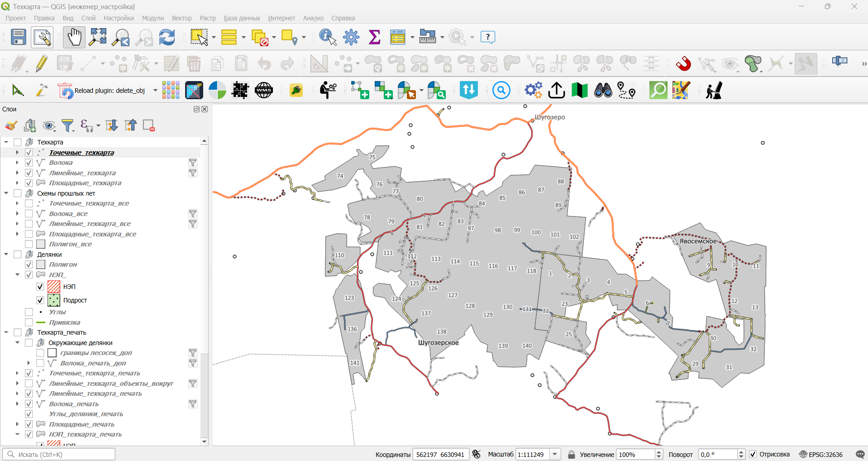Image resolution: width=868 pixels, height=461 pixels.
Task: Click the Refresh map icon
Action: [167, 37]
